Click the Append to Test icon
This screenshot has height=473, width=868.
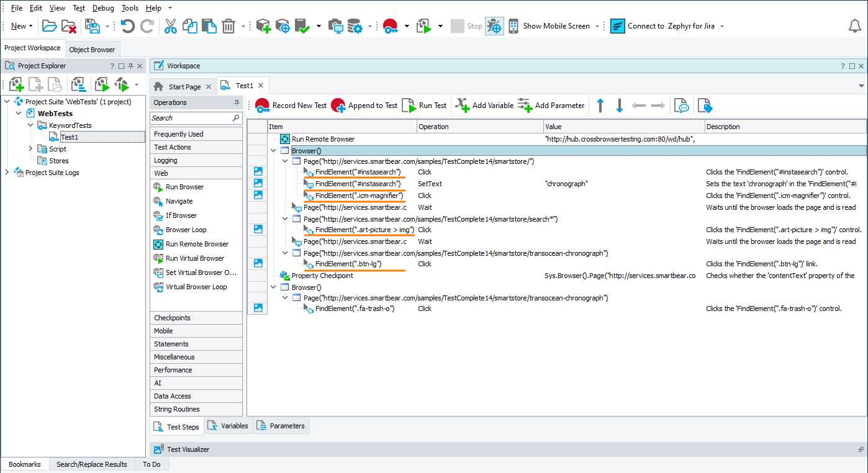coord(338,105)
